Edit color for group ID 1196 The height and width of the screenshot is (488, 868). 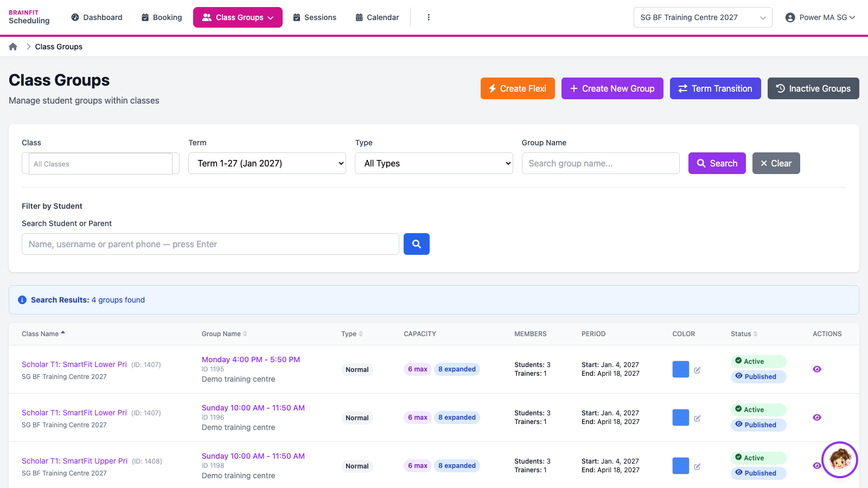tap(697, 418)
